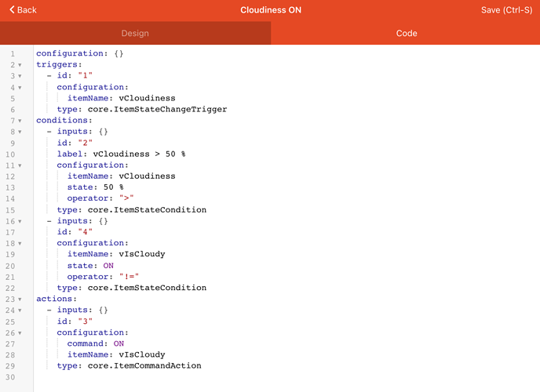Viewport: 540px width, 392px height.
Task: Switch to the Design tab
Action: pyautogui.click(x=135, y=34)
